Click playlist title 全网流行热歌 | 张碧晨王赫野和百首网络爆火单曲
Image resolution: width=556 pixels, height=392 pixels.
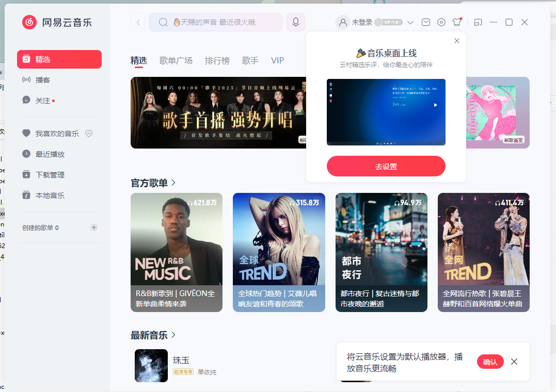pos(482,299)
